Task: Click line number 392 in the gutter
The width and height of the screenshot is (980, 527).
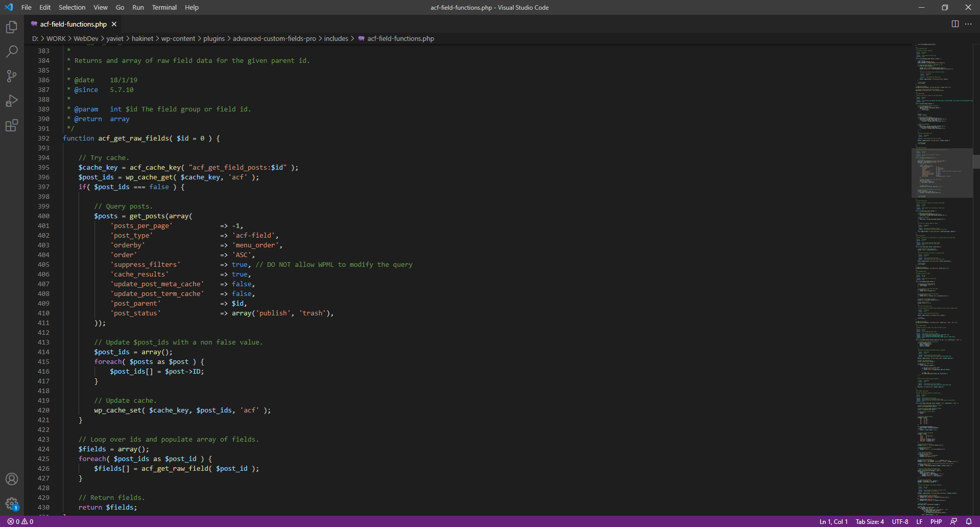Action: point(44,139)
